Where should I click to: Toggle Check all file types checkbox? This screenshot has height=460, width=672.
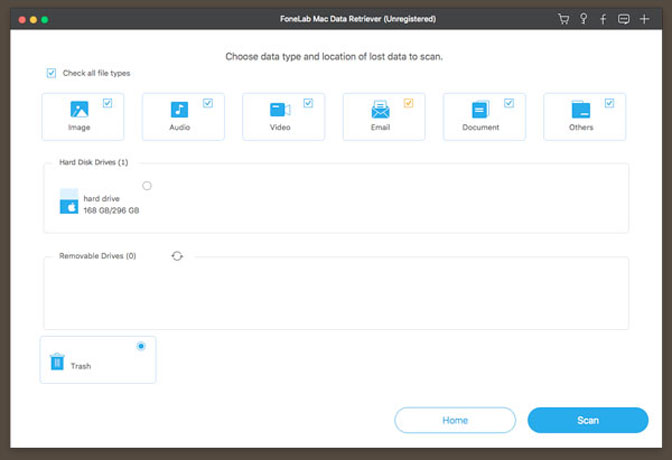coord(51,73)
